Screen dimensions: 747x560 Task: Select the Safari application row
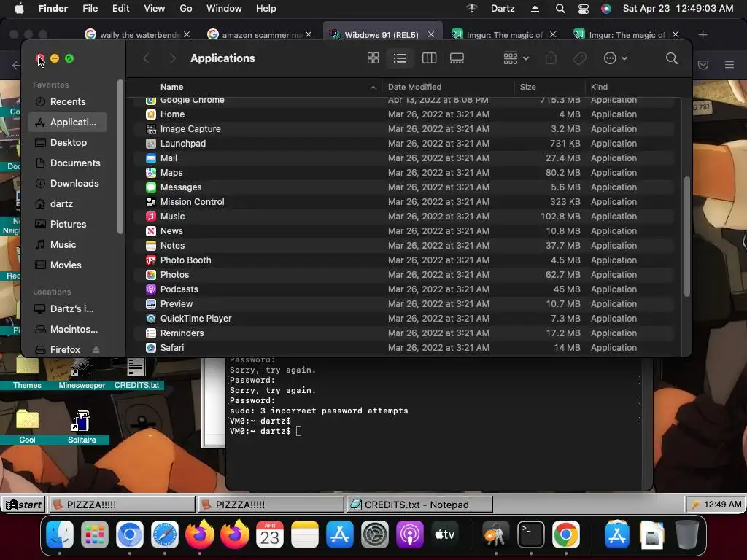[x=403, y=348]
